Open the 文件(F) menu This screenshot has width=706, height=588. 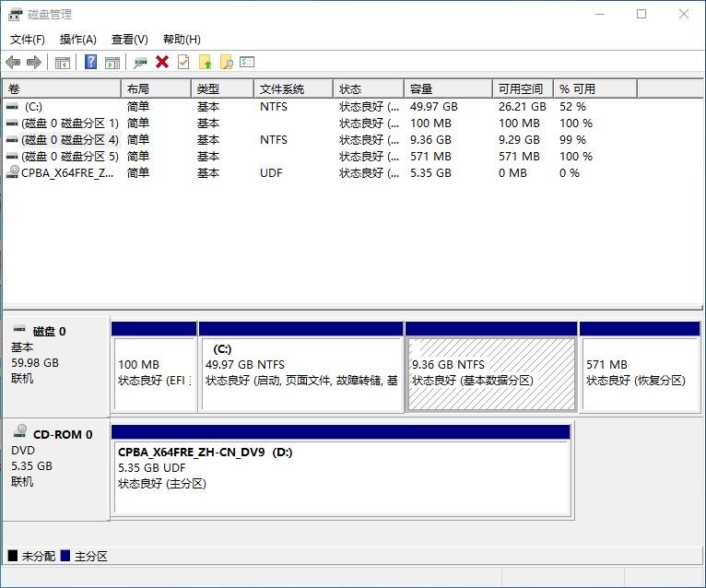(x=28, y=40)
